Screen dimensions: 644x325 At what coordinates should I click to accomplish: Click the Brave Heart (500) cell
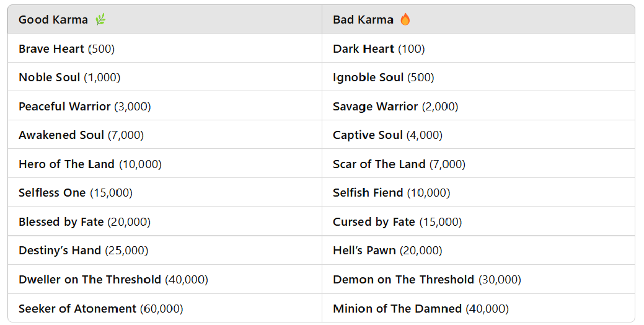(165, 48)
